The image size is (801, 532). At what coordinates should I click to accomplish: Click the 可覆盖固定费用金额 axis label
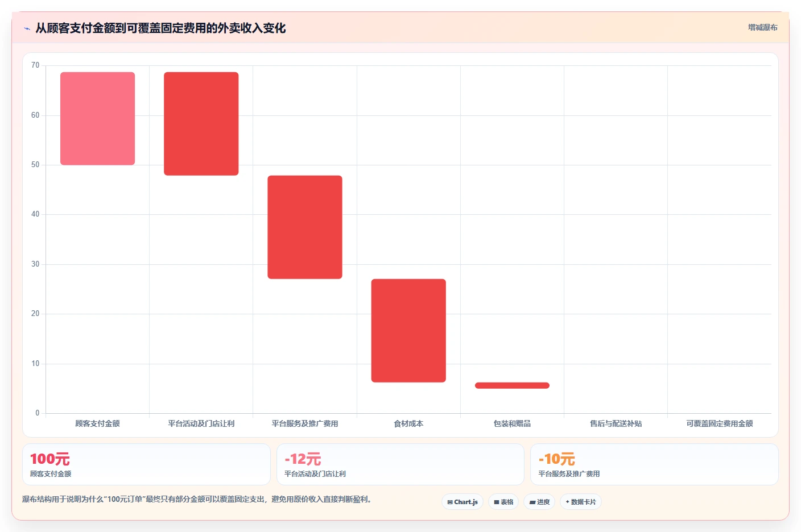pyautogui.click(x=720, y=423)
